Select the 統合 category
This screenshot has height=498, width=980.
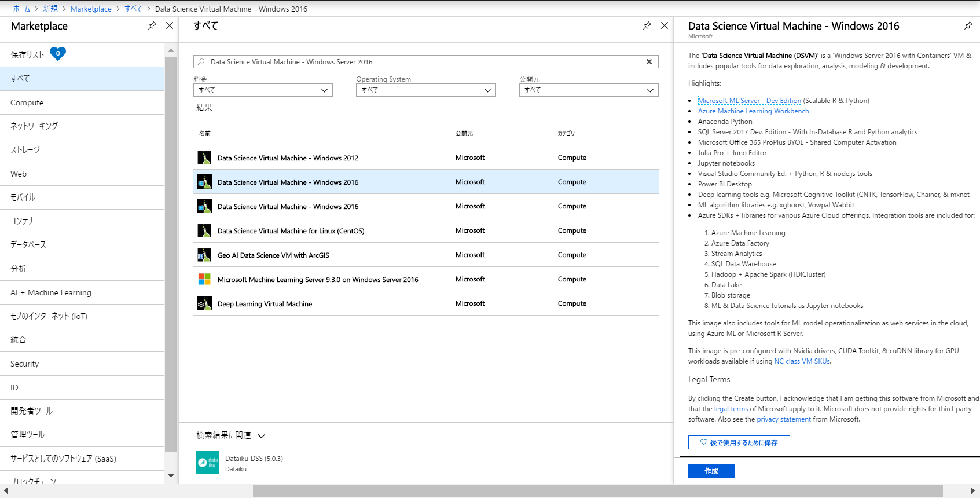pyautogui.click(x=82, y=340)
